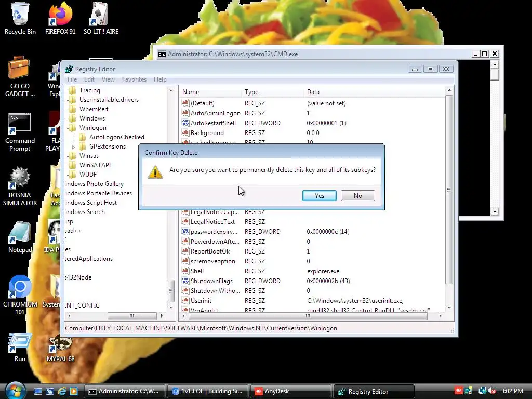The width and height of the screenshot is (532, 399).
Task: Click the AutoRestartShell DWORD value icon
Action: (185, 123)
